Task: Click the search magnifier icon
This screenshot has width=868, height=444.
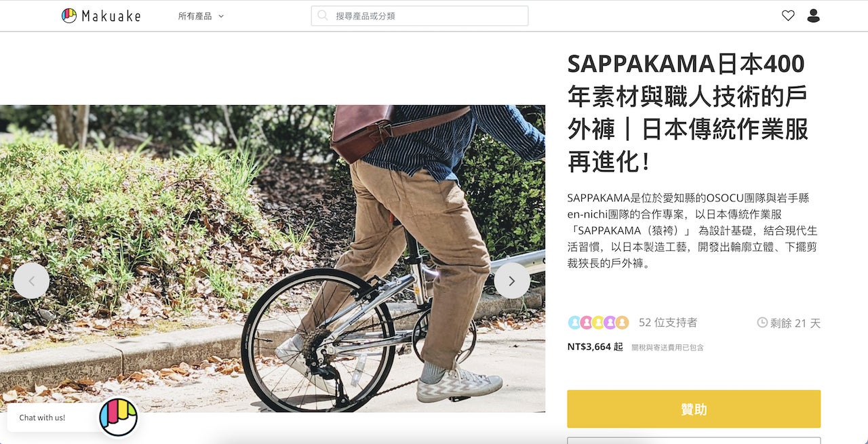Action: tap(323, 16)
